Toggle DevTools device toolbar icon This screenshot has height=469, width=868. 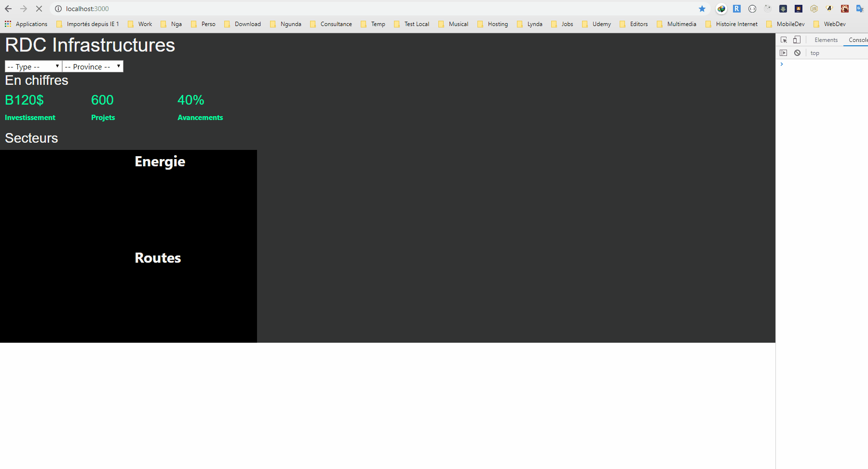(797, 40)
